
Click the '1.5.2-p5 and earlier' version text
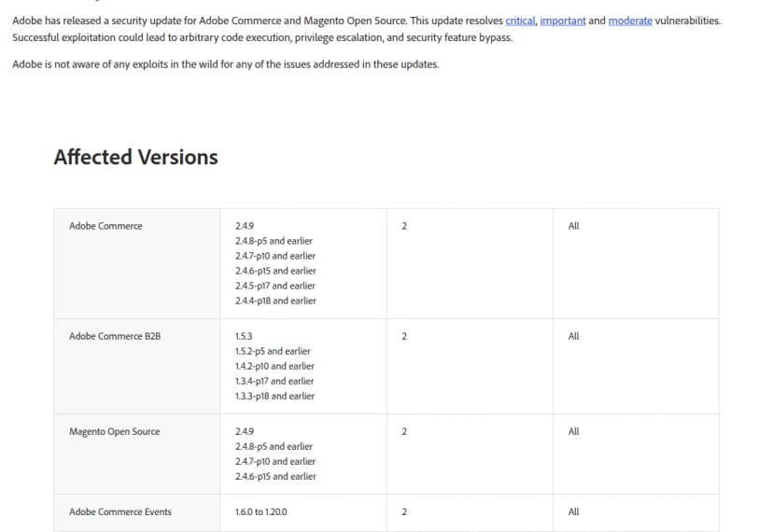273,351
